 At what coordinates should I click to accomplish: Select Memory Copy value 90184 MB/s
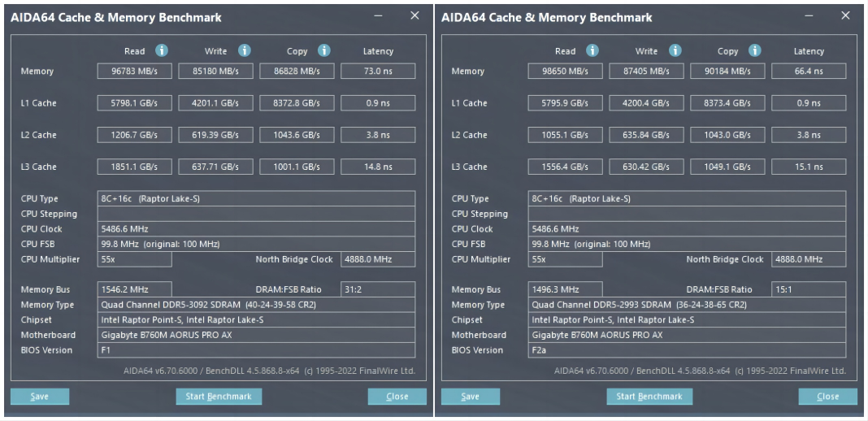(x=727, y=71)
